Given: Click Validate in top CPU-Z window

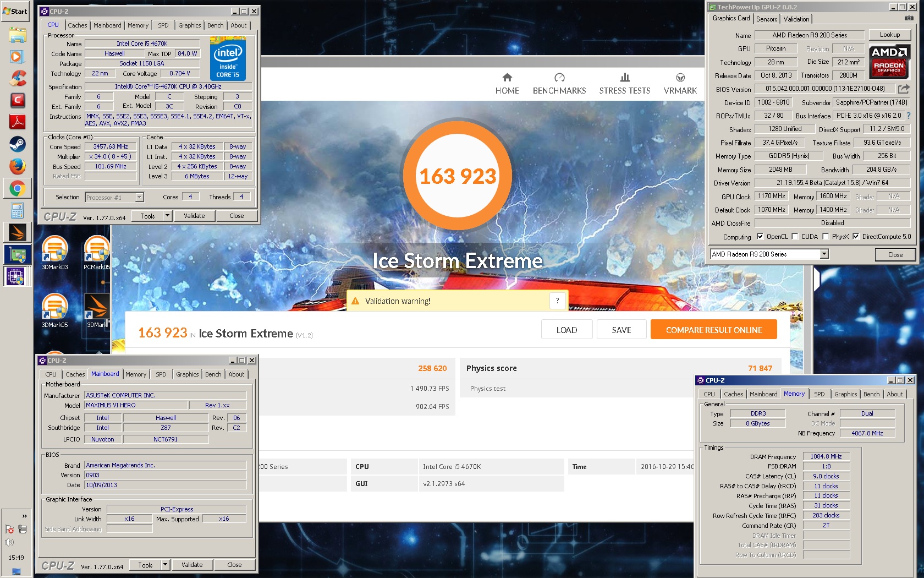Looking at the screenshot, I should 194,216.
